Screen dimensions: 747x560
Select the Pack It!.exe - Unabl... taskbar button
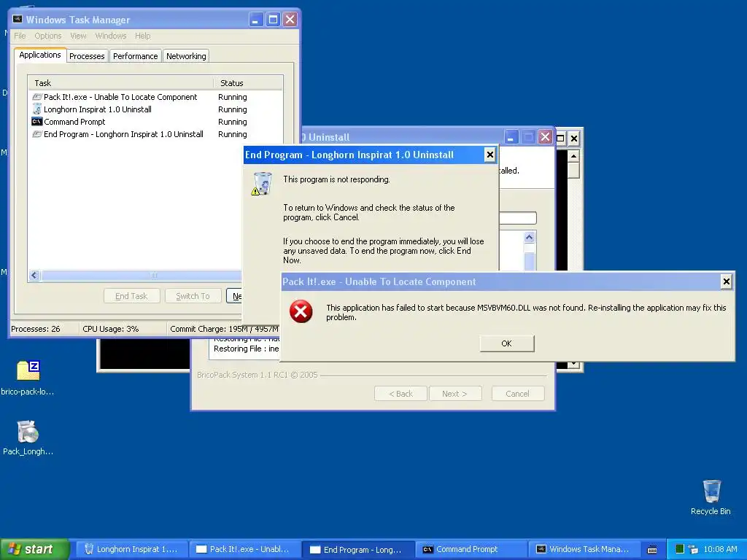point(244,549)
